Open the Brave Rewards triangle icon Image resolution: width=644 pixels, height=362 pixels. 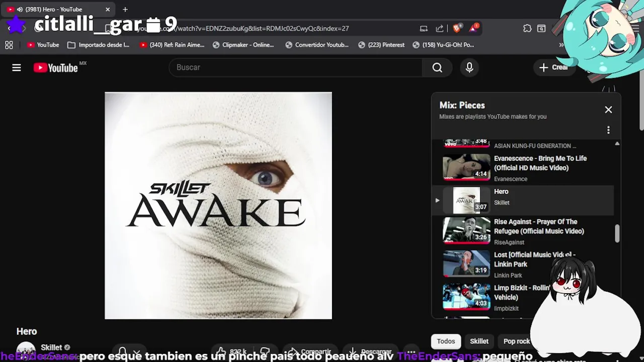473,28
